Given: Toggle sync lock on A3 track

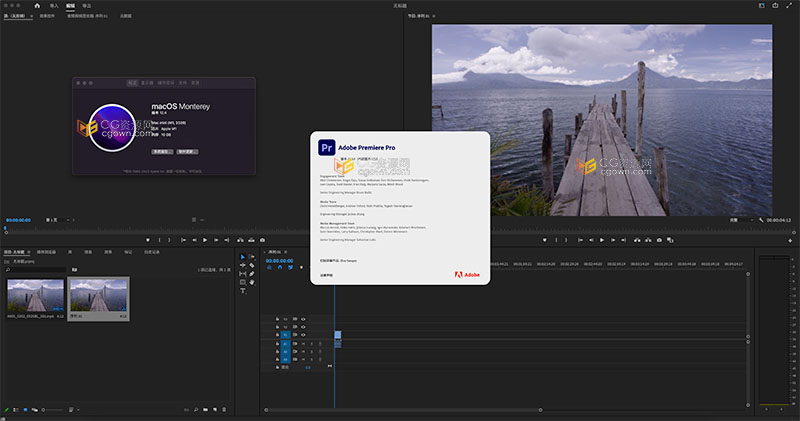Looking at the screenshot, I should (295, 359).
